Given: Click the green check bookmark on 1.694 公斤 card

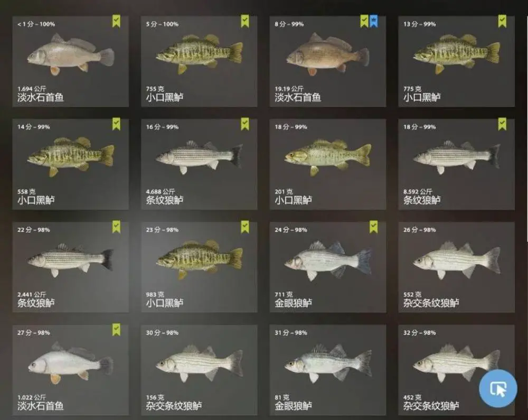Looking at the screenshot, I should click(116, 21).
